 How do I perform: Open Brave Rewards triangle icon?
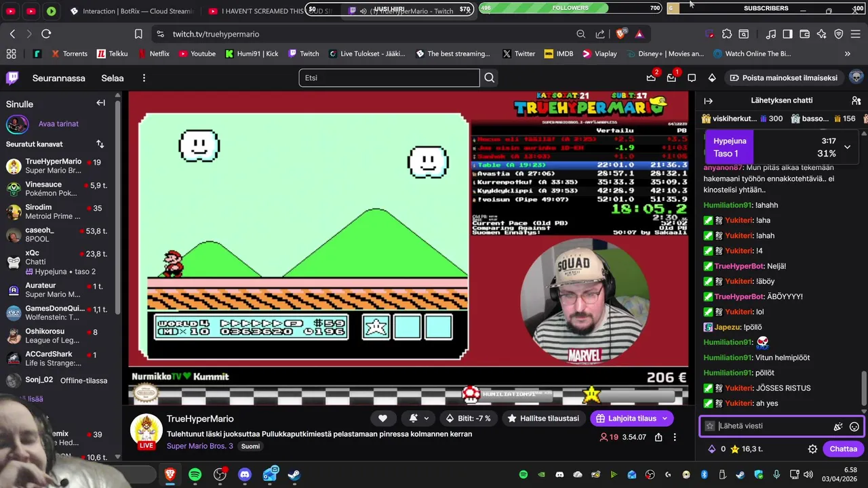pos(639,34)
